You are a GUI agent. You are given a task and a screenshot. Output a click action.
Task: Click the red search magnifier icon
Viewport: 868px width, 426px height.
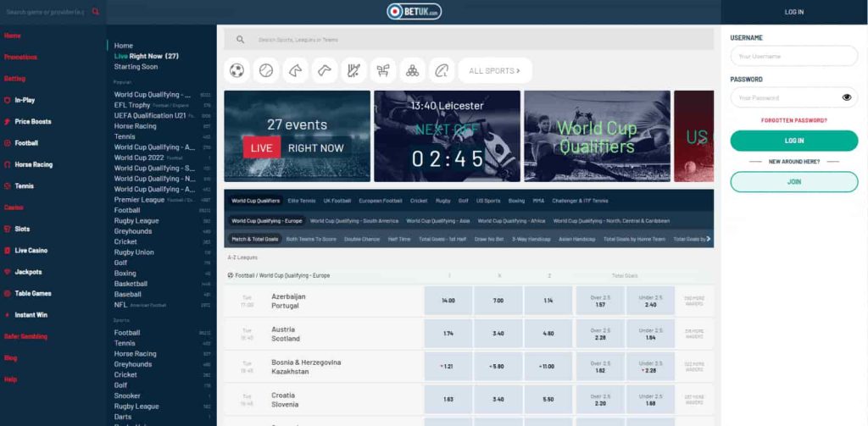(x=96, y=12)
